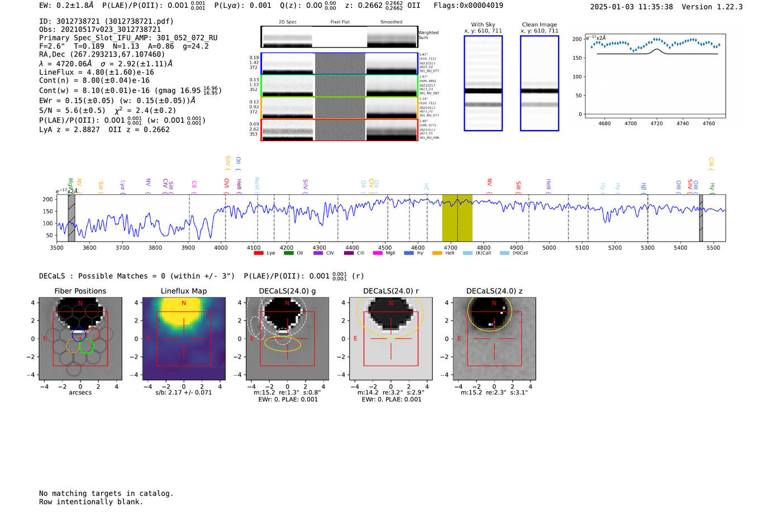782x532 pixels.
Task: Click the Pixel Flat column header
Action: coord(340,22)
